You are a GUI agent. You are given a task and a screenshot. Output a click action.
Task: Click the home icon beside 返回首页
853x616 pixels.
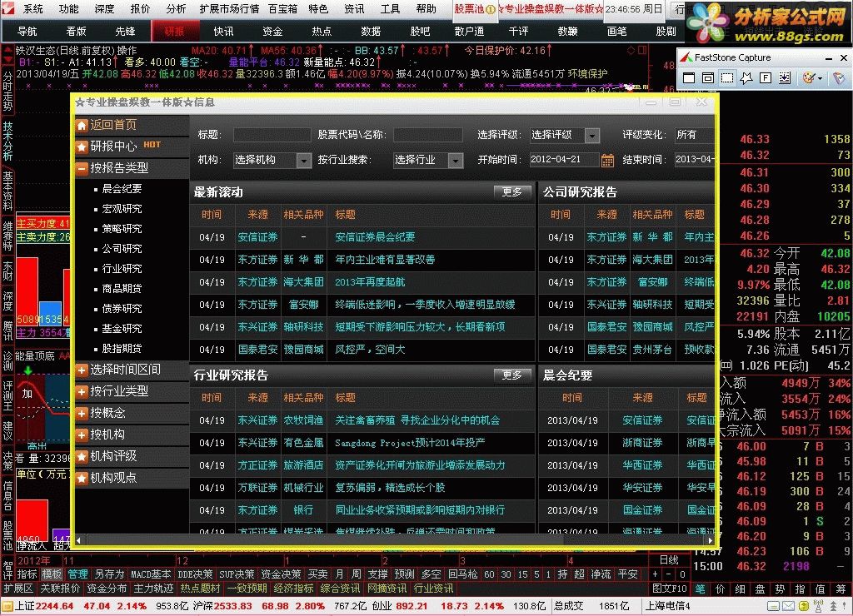(x=82, y=126)
